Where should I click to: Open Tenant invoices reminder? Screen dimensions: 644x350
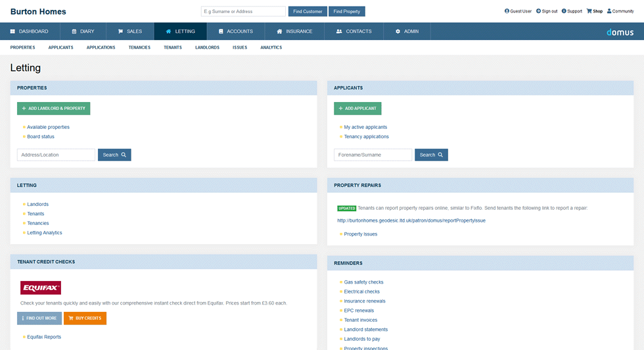pyautogui.click(x=360, y=320)
